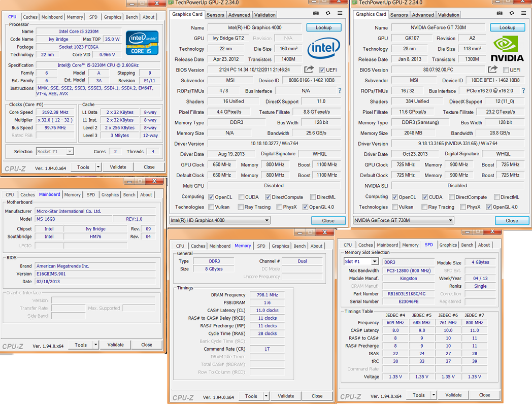Toggle CUDA checkbox in NVIDIA GPU-Z window
Screen dimensions: 532x406
[x=425, y=197]
